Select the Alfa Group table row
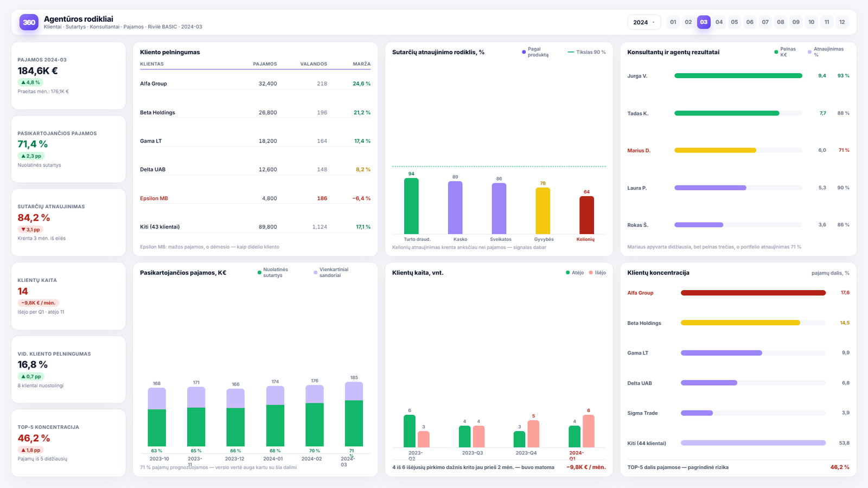 click(x=255, y=84)
